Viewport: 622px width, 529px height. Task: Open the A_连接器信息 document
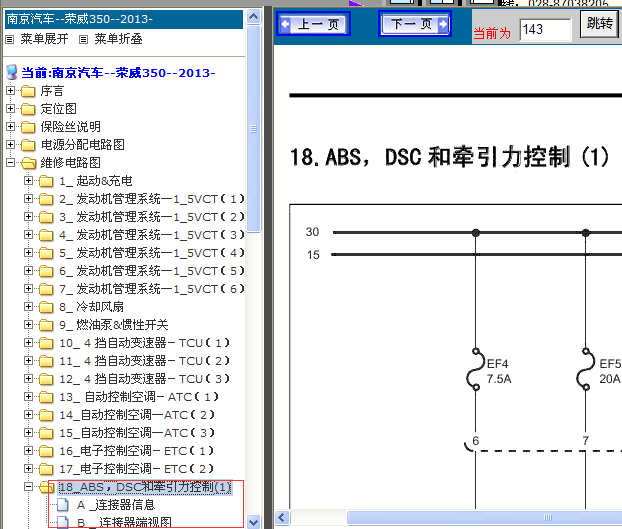pyautogui.click(x=116, y=505)
